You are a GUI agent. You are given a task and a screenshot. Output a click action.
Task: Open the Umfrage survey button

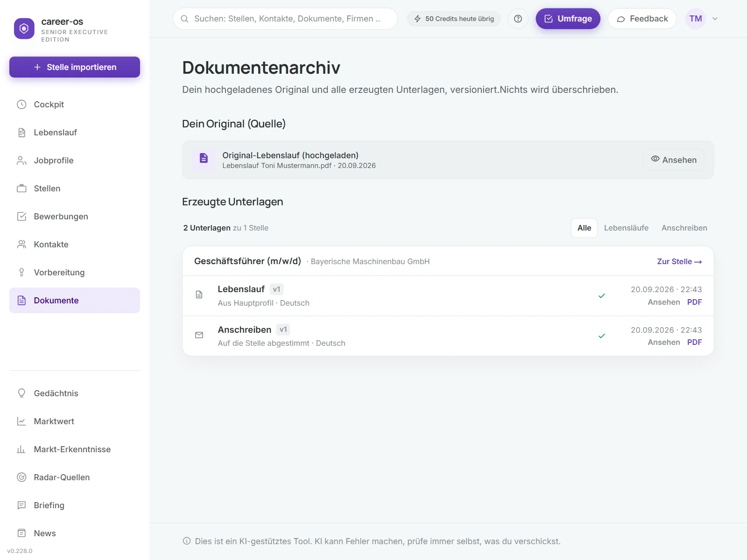tap(568, 19)
